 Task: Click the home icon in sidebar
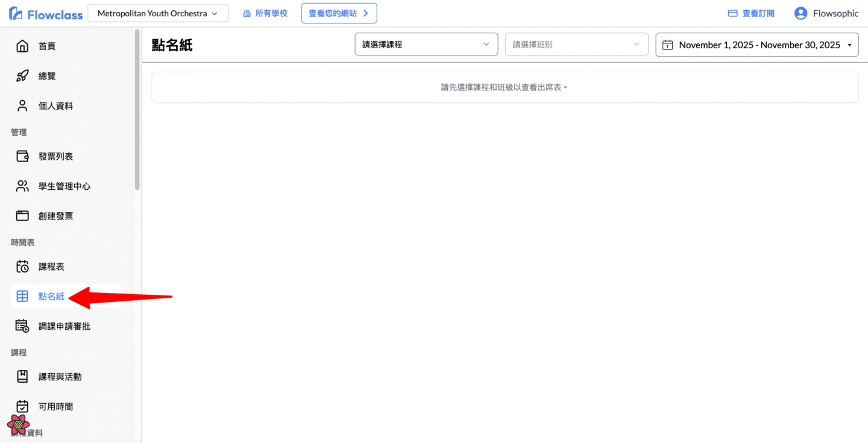point(22,46)
